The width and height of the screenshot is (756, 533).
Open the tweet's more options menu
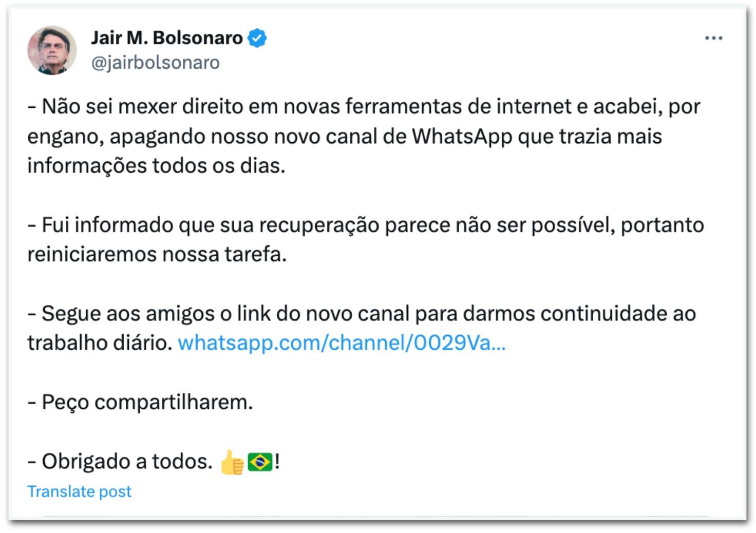713,39
